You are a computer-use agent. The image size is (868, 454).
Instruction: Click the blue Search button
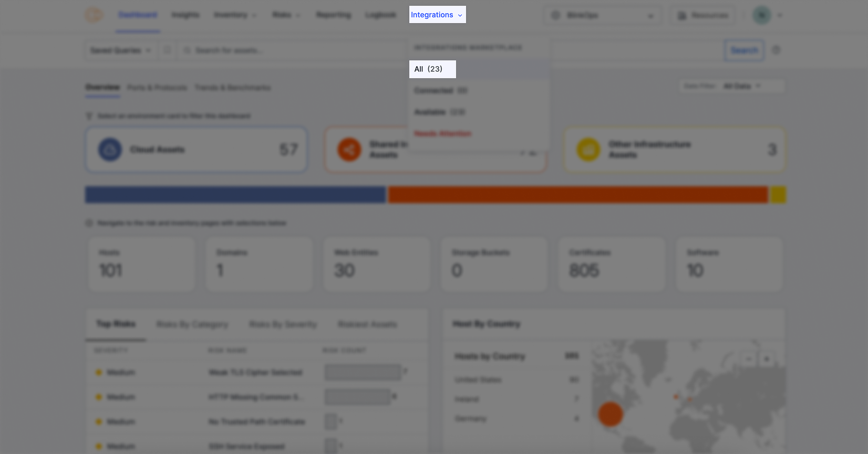[744, 50]
